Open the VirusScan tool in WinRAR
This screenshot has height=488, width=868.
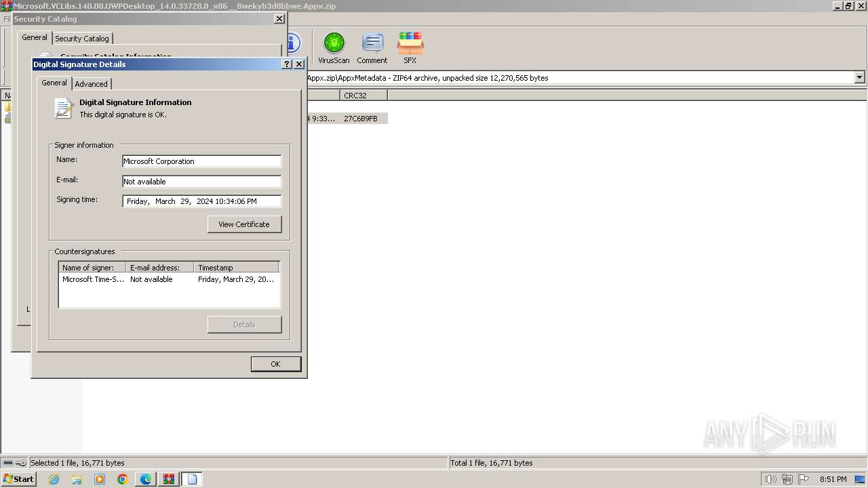(333, 48)
